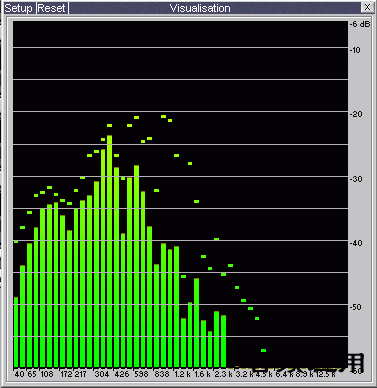Click the -6 dB scale label
The image size is (377, 388).
pyautogui.click(x=360, y=24)
